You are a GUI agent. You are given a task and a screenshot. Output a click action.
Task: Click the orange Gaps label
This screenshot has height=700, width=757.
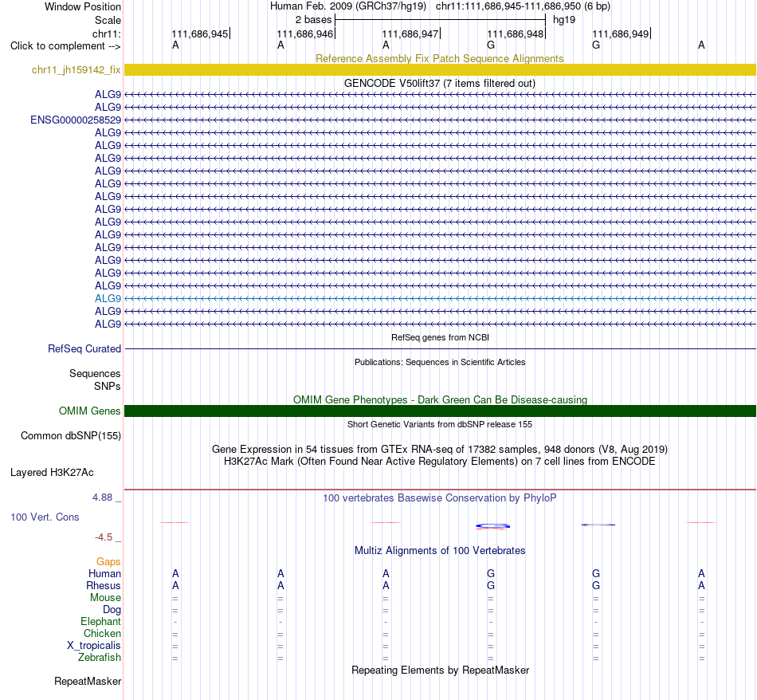(108, 561)
